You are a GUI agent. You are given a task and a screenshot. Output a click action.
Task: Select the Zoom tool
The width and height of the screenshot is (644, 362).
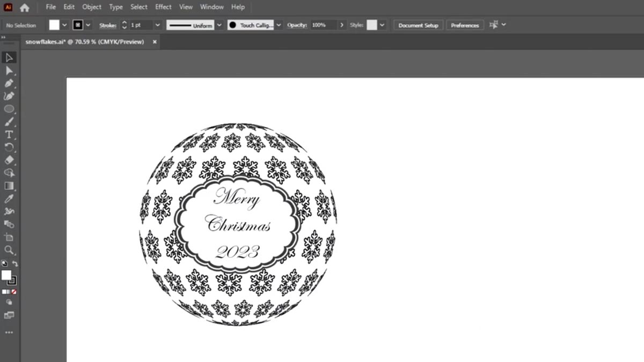click(x=9, y=250)
